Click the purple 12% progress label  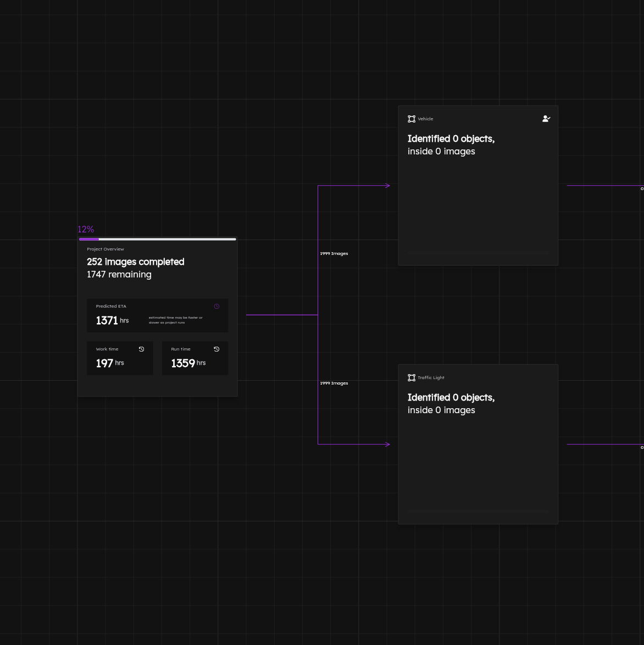86,230
